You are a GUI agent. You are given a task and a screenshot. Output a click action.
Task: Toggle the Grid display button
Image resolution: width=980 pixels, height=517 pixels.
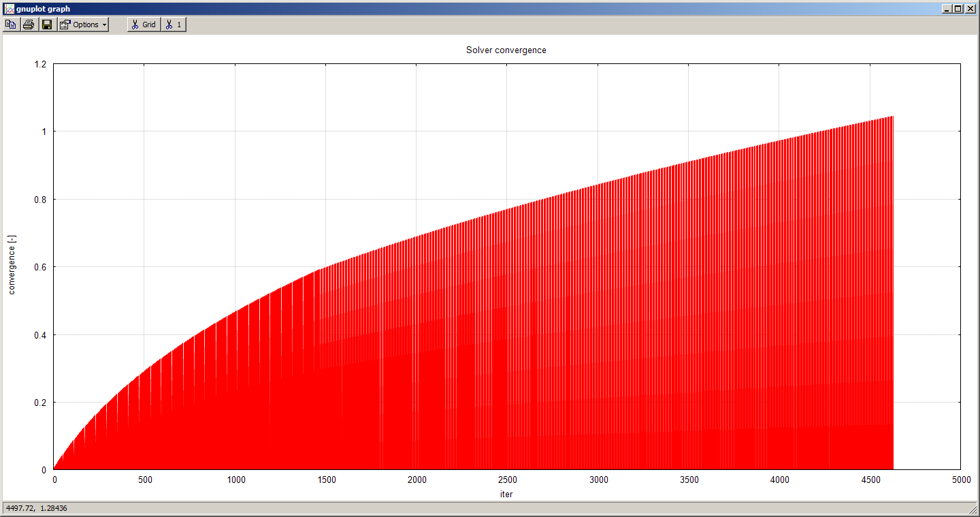click(x=144, y=25)
